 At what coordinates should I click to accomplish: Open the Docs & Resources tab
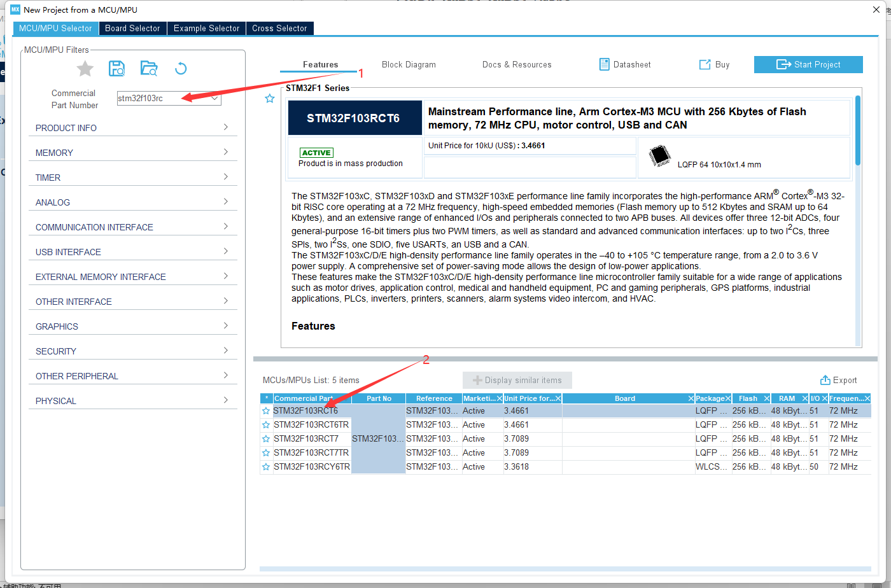[517, 65]
